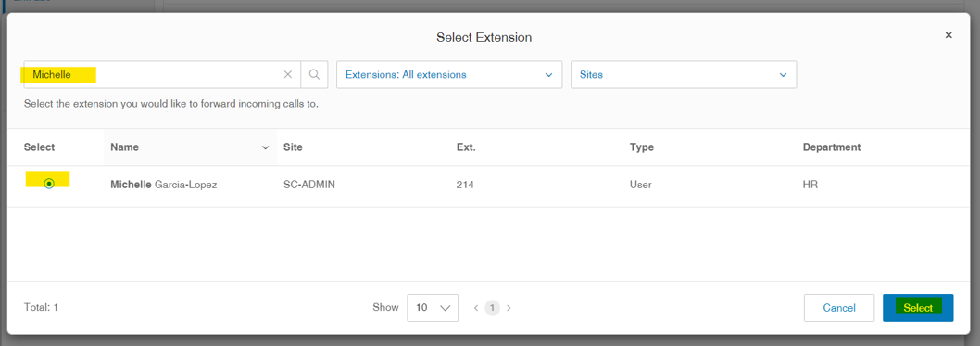The width and height of the screenshot is (980, 346).
Task: Click the Type column header
Action: click(x=642, y=147)
